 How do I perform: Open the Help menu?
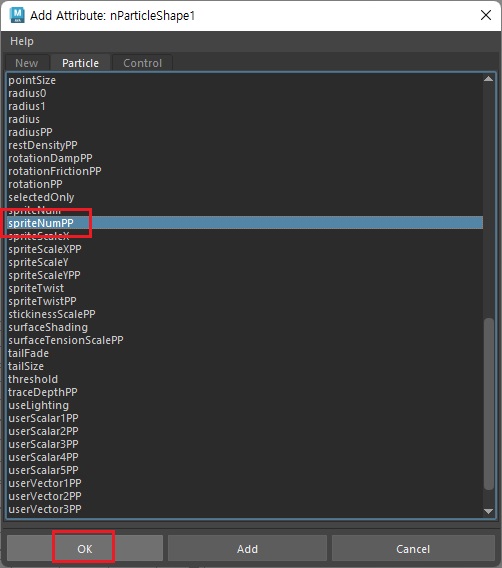pos(22,41)
